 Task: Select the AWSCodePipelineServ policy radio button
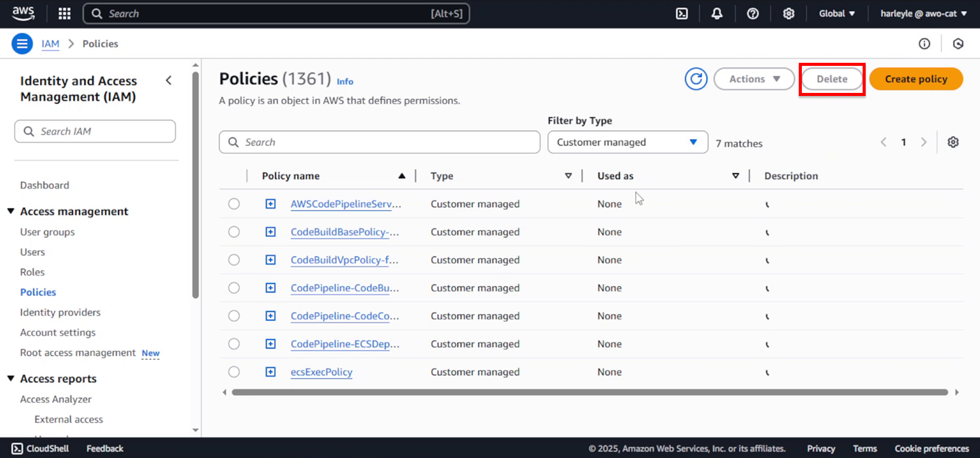click(x=234, y=204)
